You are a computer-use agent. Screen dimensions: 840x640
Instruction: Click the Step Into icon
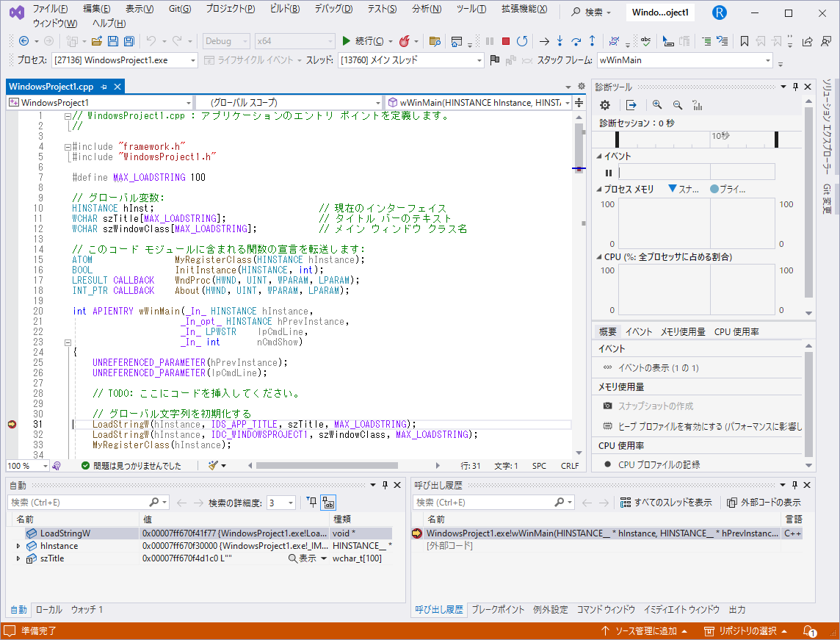(560, 40)
